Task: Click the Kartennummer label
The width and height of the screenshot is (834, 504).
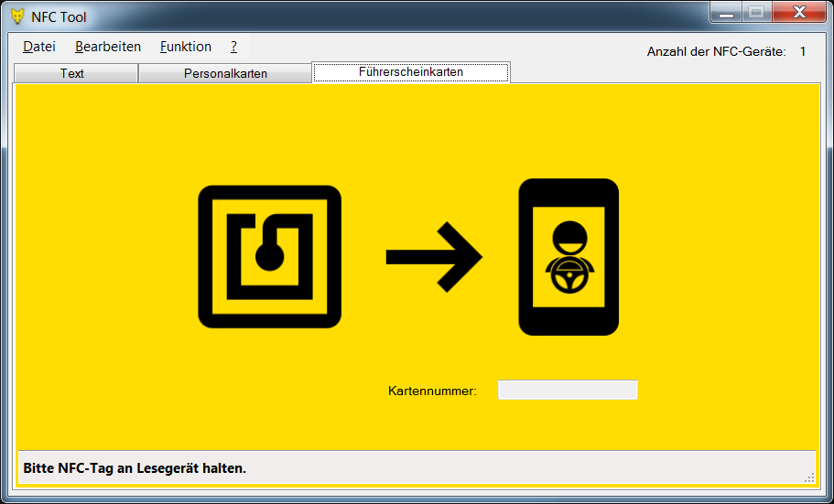Action: coord(432,391)
